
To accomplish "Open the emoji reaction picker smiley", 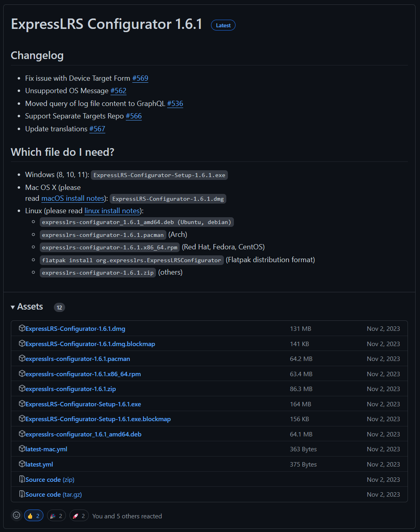I will tap(16, 515).
